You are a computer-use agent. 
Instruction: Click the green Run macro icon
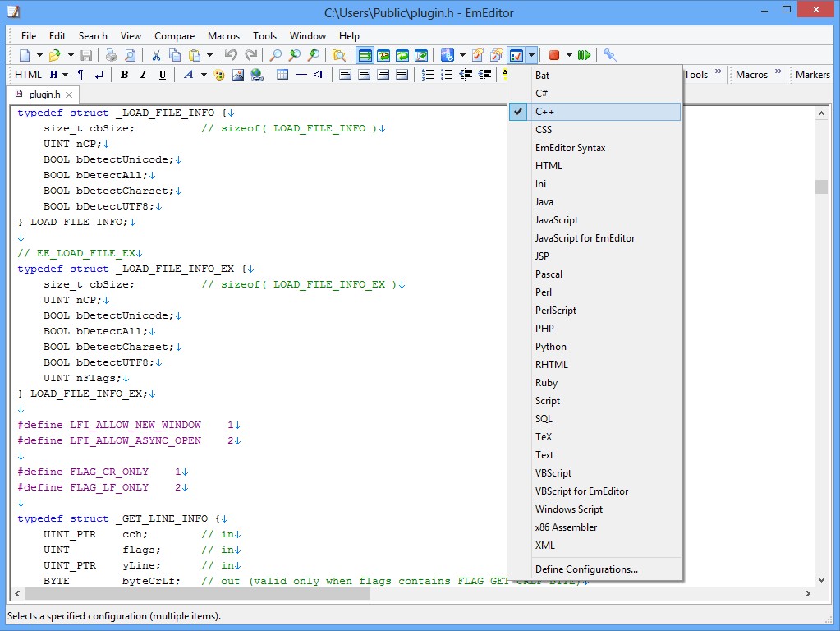[x=584, y=55]
